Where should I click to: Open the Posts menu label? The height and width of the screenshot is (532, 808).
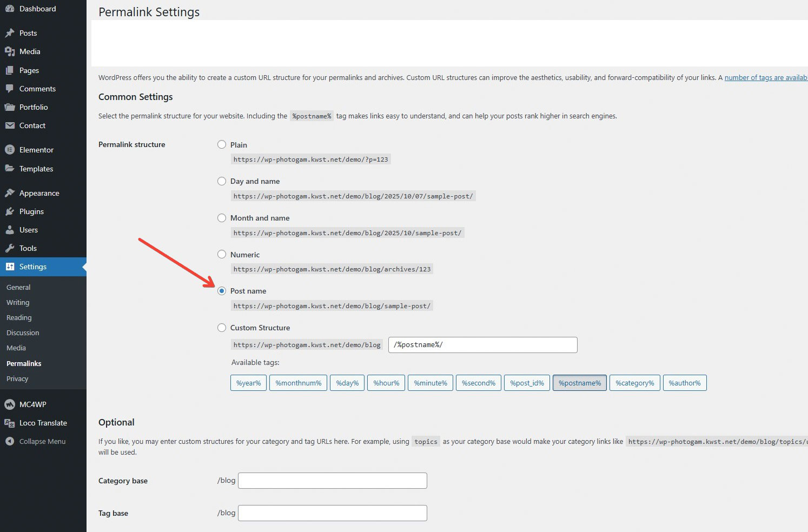point(28,33)
